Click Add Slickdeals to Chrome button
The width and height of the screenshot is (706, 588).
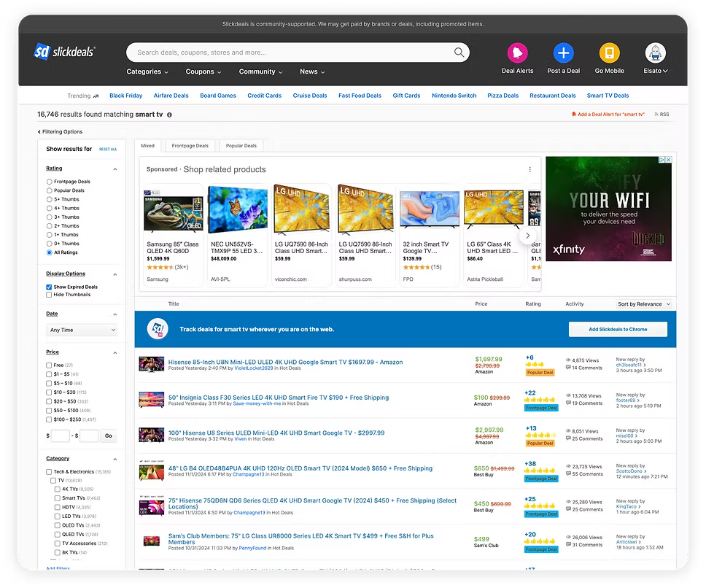pos(618,329)
